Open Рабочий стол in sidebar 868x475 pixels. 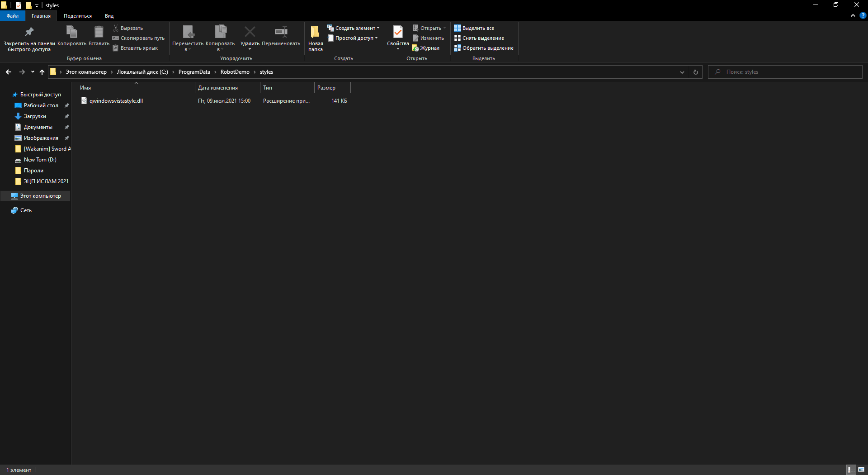[x=41, y=105]
